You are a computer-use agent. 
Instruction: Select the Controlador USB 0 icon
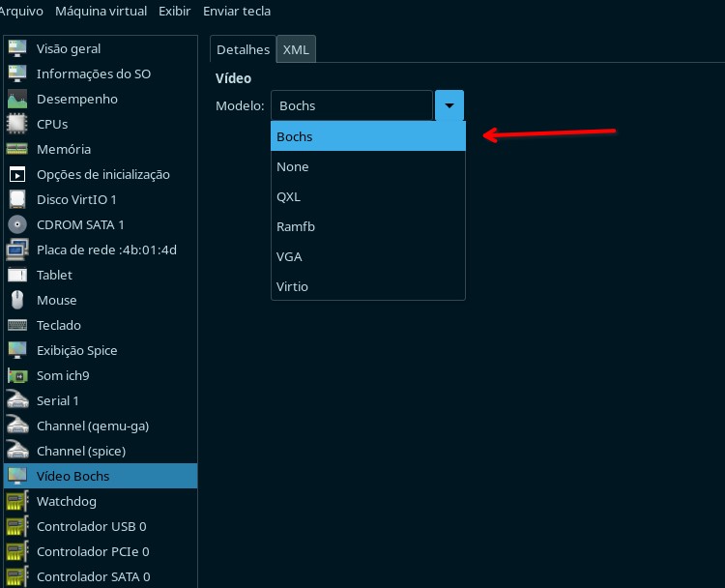coord(17,526)
